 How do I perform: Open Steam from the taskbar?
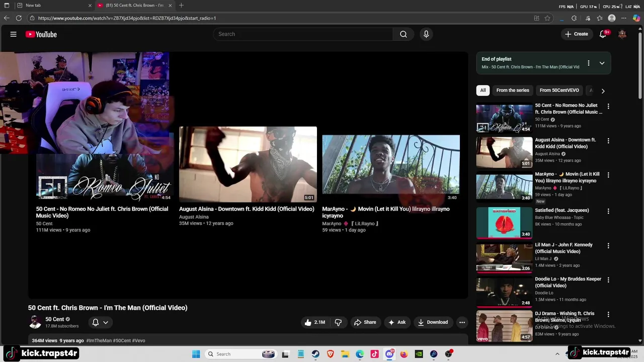[x=315, y=354]
